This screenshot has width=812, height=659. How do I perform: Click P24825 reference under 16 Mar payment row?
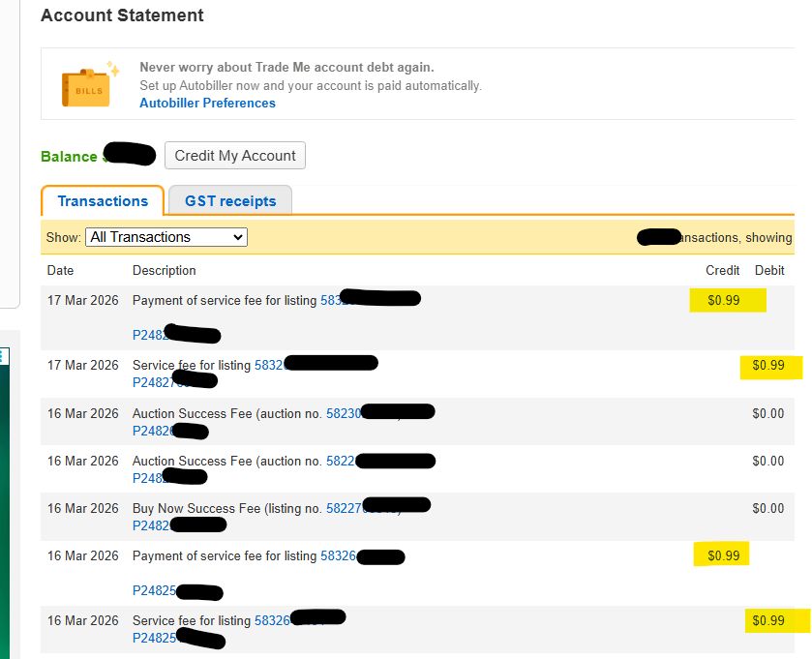pyautogui.click(x=154, y=590)
